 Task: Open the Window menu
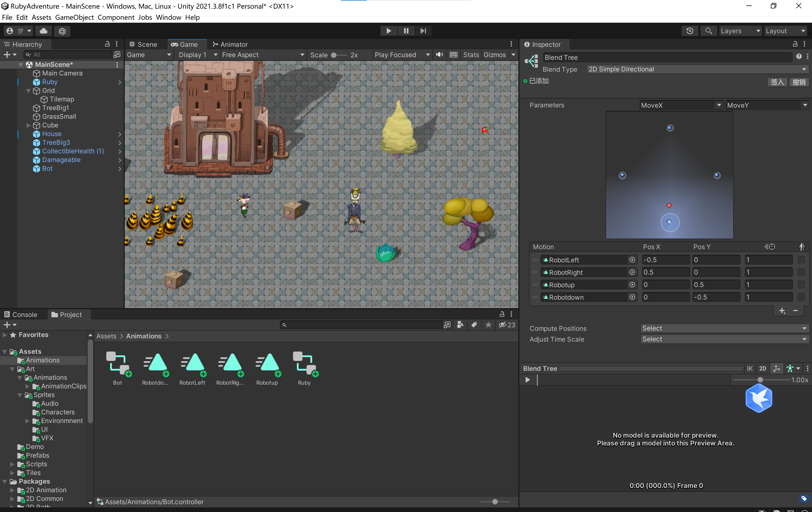(168, 17)
